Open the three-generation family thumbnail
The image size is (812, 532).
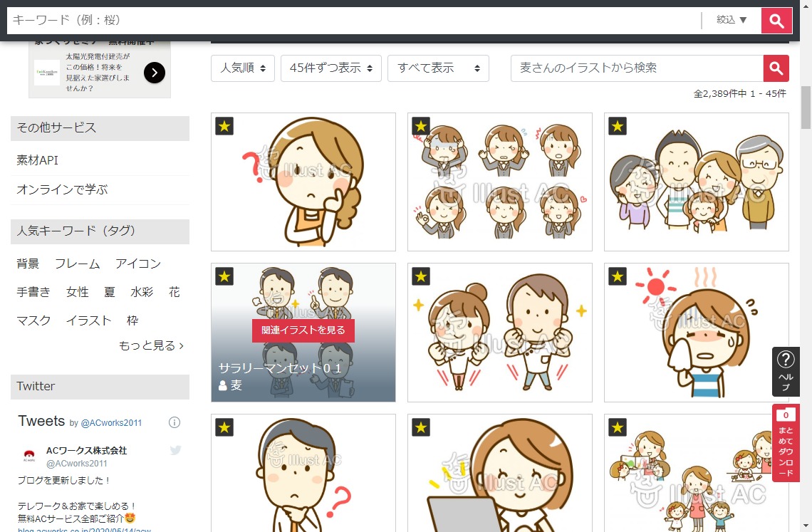coord(697,182)
